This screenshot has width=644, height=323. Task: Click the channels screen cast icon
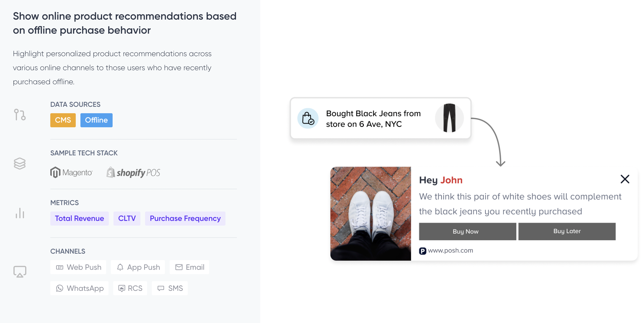pyautogui.click(x=20, y=272)
